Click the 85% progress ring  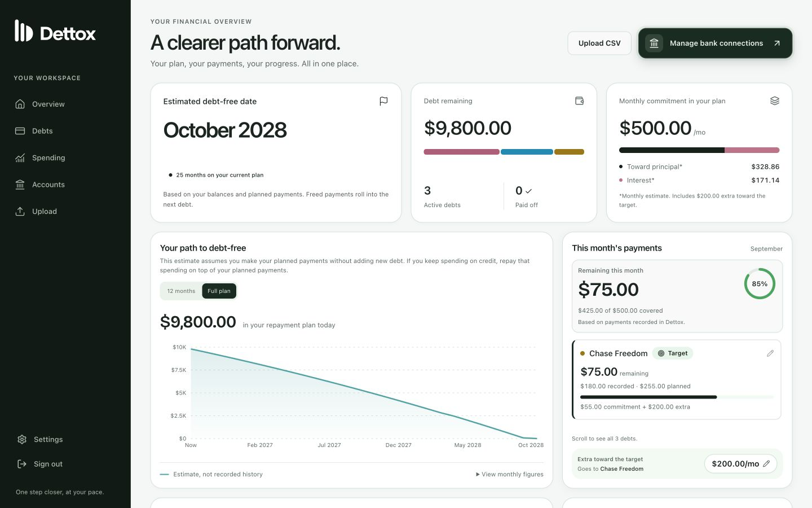click(760, 284)
